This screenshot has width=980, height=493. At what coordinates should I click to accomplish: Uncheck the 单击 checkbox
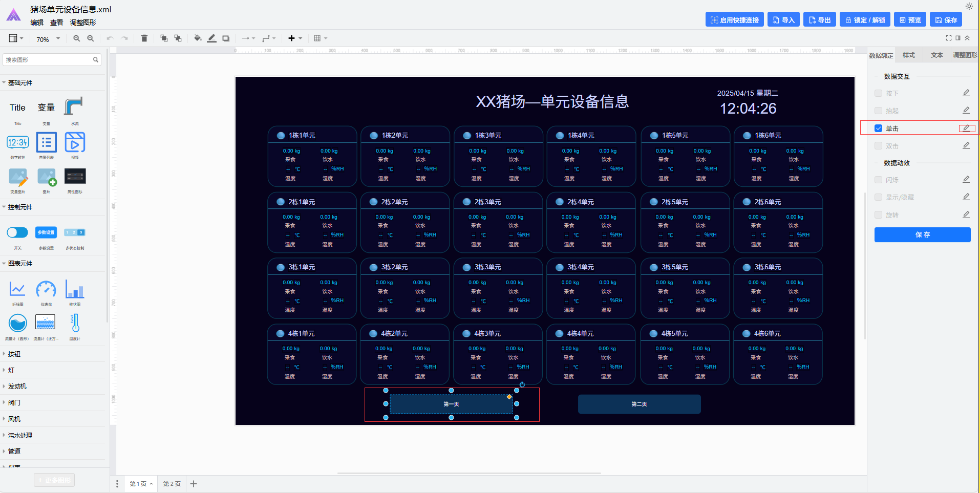[878, 128]
